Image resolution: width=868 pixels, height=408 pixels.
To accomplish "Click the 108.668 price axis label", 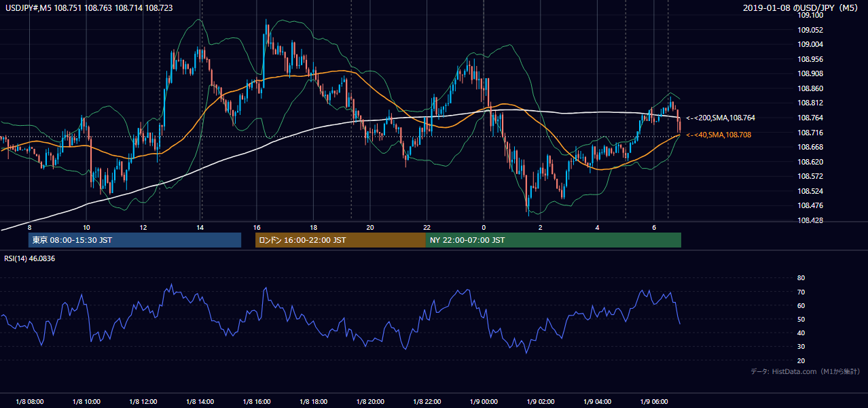I will tap(810, 147).
